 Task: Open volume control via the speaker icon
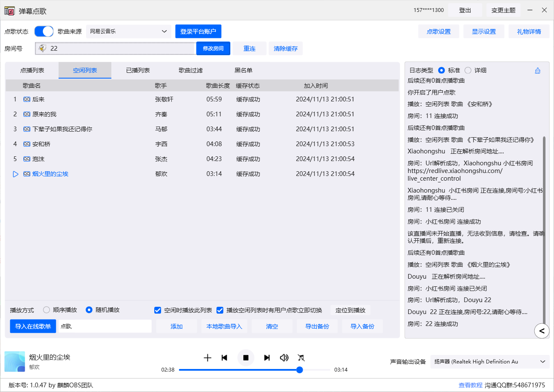pos(284,358)
